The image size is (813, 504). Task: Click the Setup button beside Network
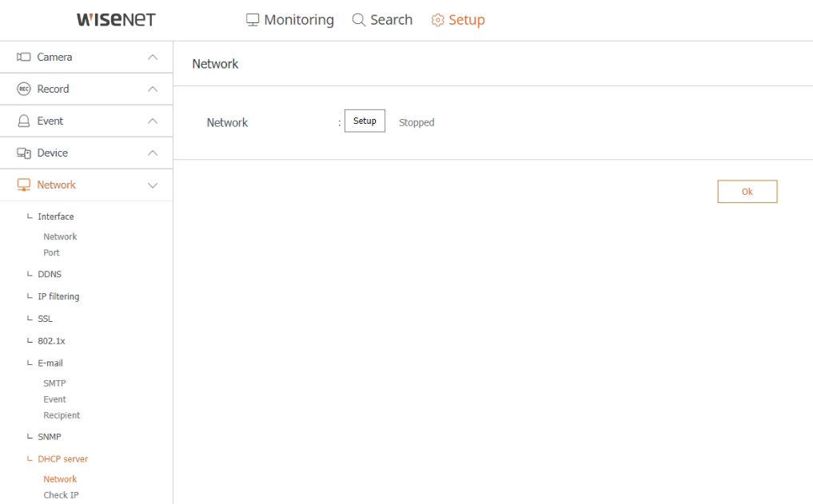coord(365,121)
